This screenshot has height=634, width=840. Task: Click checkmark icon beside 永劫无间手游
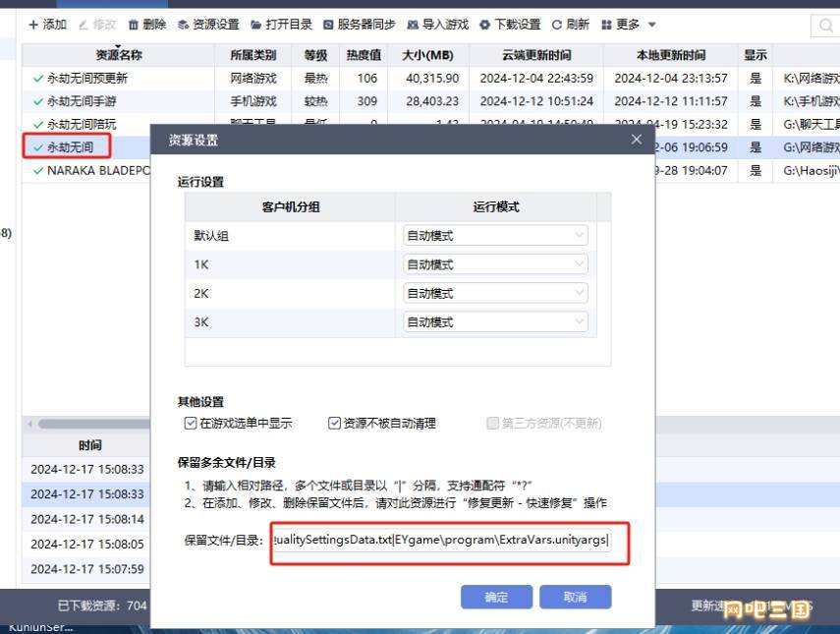[38, 102]
